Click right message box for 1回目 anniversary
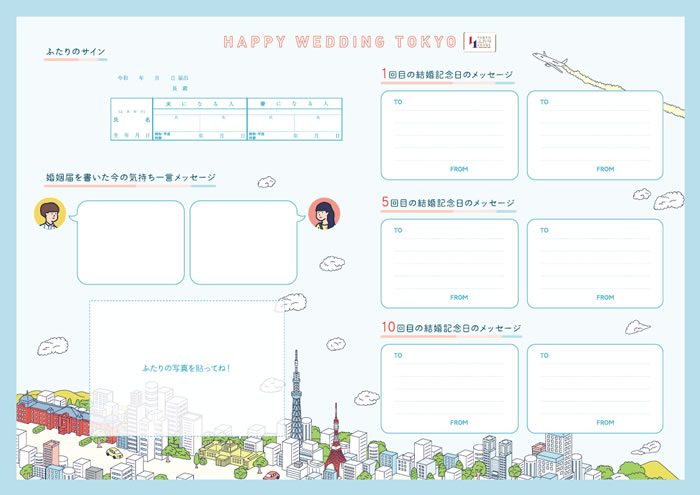The image size is (700, 495). click(595, 135)
